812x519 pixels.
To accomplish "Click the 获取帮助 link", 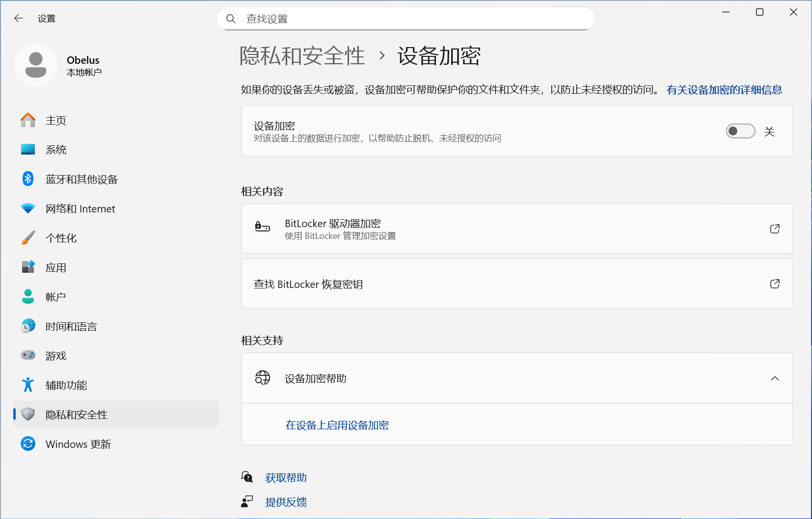I will [286, 478].
